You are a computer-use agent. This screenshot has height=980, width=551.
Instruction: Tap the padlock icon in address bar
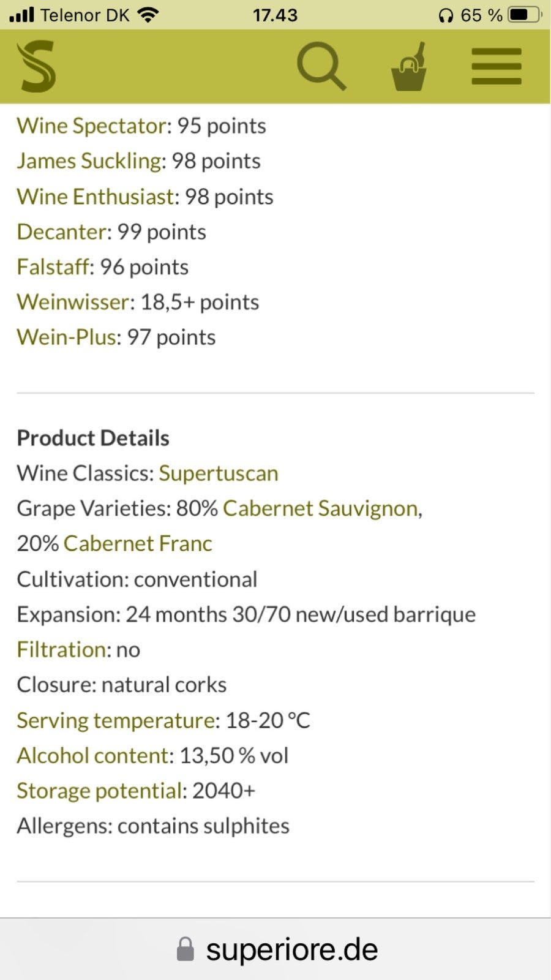(186, 949)
